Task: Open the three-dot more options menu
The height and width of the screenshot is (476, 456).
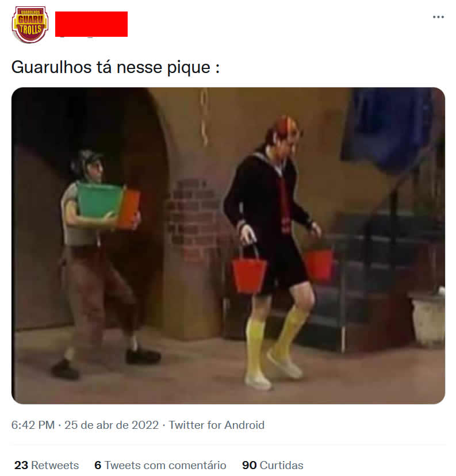Action: click(438, 17)
